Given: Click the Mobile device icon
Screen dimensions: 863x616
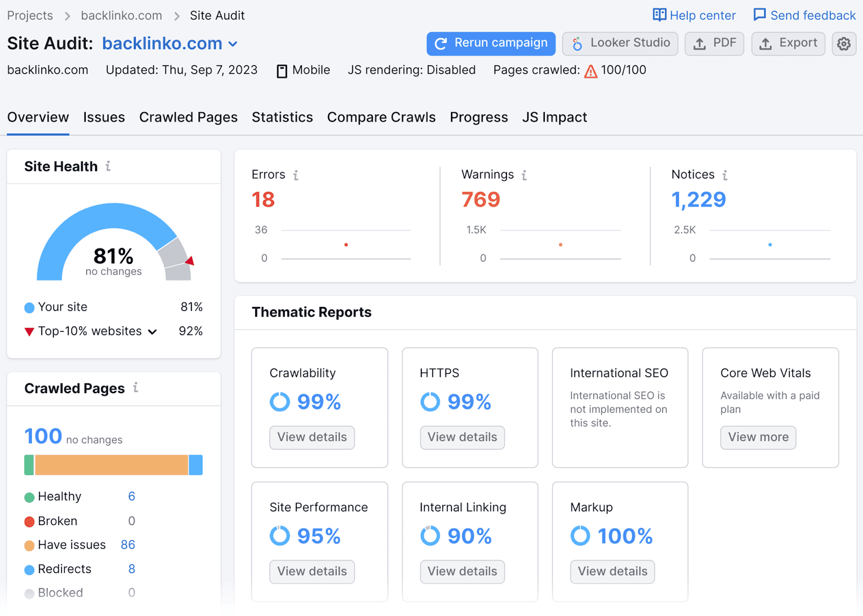Looking at the screenshot, I should pyautogui.click(x=282, y=71).
